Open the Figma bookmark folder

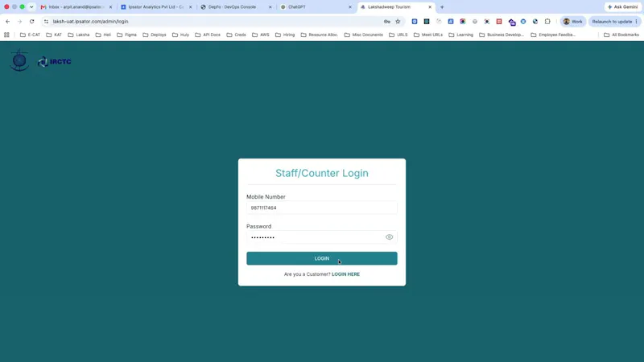pos(126,35)
